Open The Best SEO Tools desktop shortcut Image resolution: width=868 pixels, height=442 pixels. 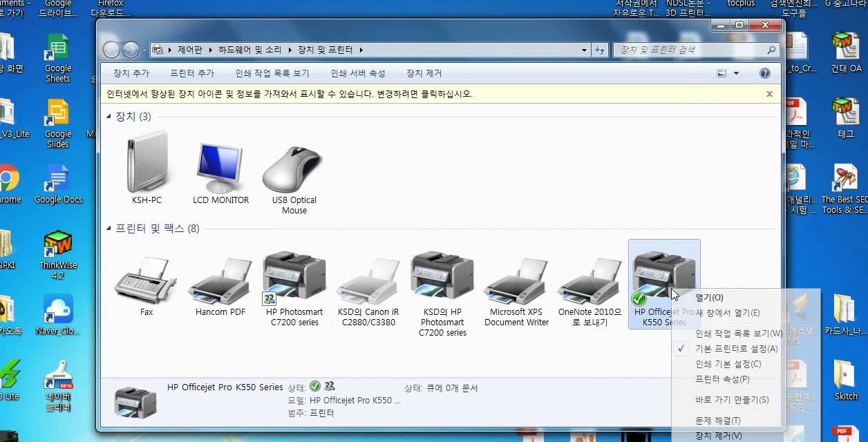click(844, 188)
